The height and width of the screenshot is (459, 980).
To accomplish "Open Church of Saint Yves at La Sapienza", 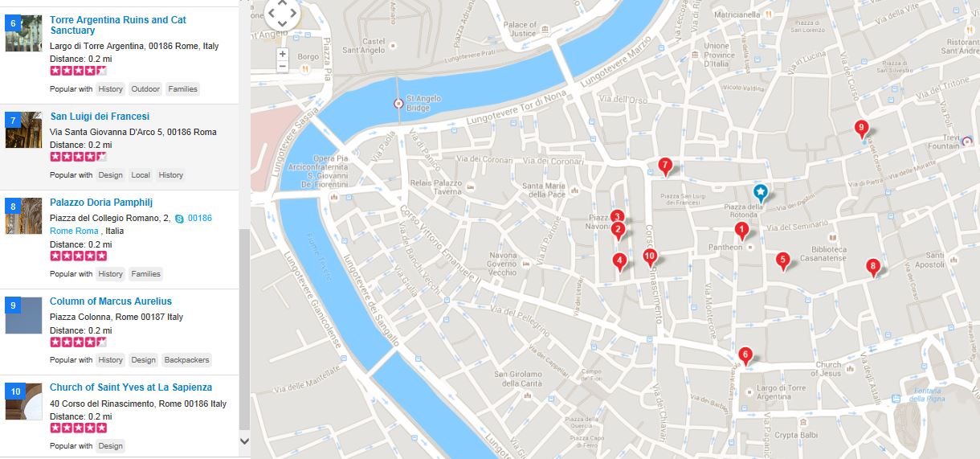I will coord(131,387).
